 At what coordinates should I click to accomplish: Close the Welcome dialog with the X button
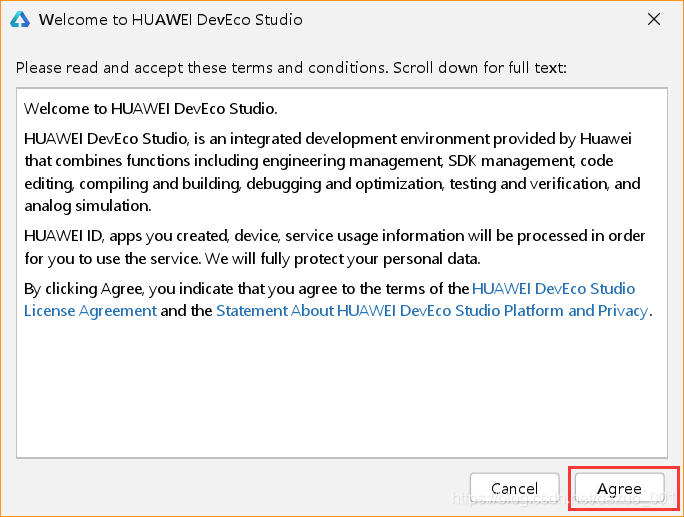653,19
